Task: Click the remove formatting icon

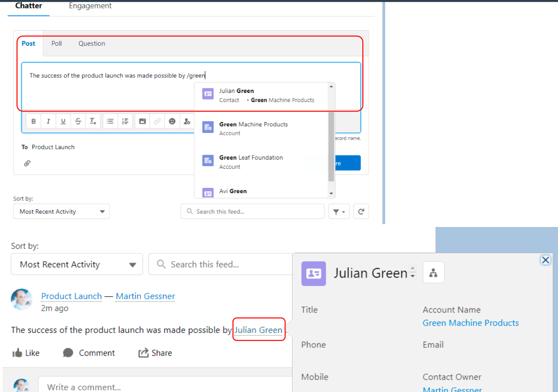Action: coord(93,122)
